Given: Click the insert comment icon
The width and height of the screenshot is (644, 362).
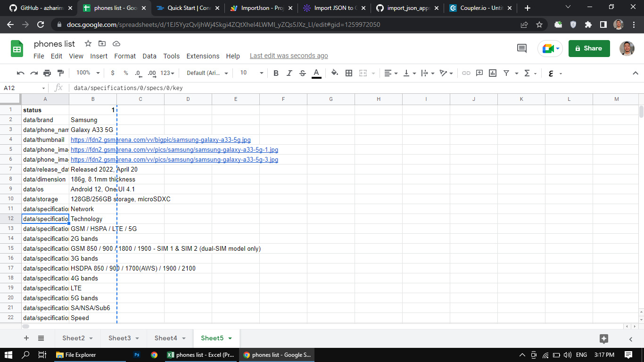Looking at the screenshot, I should (479, 73).
